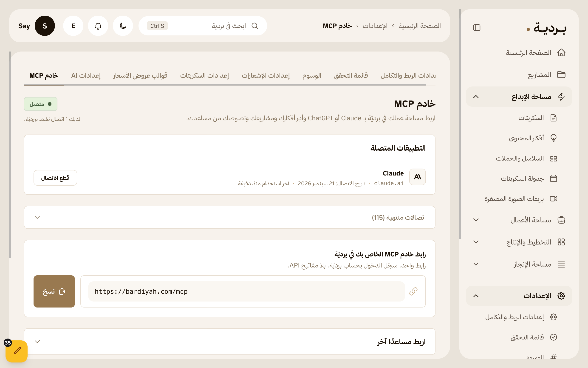Open the dark S user avatar

coord(45,26)
